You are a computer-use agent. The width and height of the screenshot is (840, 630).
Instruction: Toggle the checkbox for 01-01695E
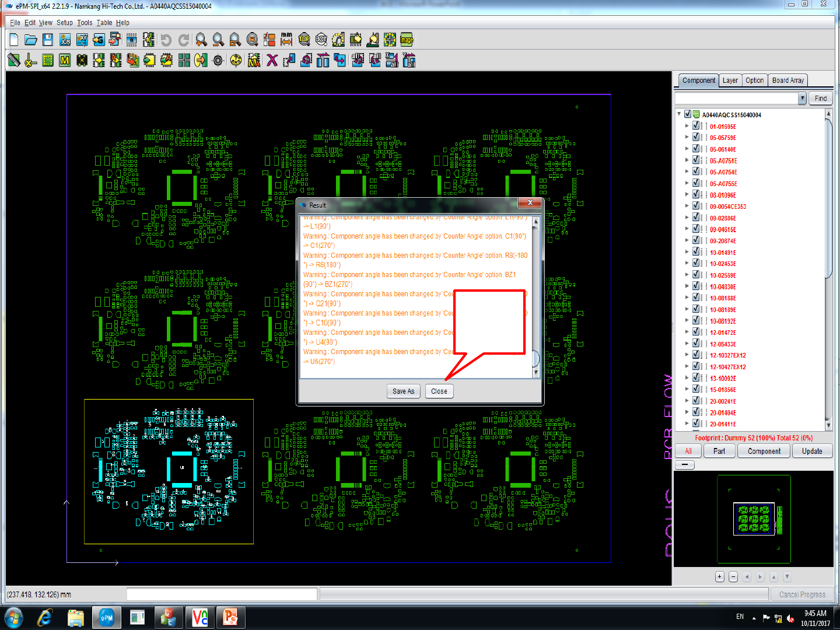pyautogui.click(x=696, y=126)
